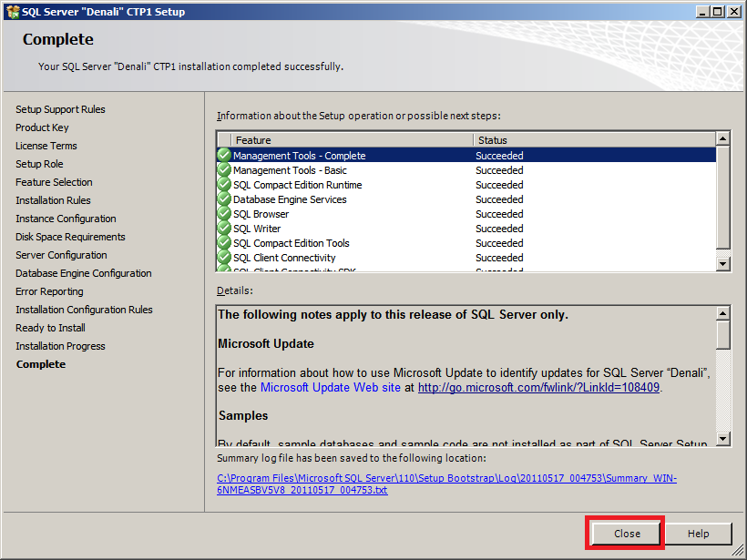Screen dimensions: 747x560
Task: Maximize the SQL Server setup window
Action: (x=717, y=12)
